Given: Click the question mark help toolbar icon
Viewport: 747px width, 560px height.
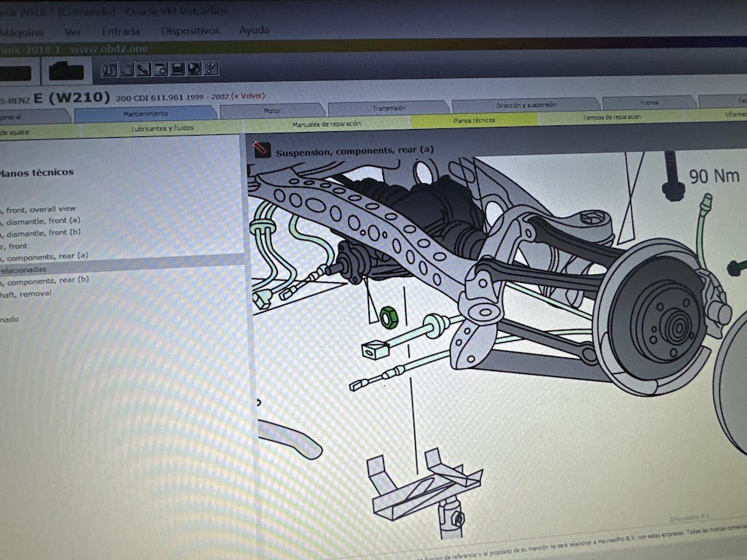Looking at the screenshot, I should (211, 69).
